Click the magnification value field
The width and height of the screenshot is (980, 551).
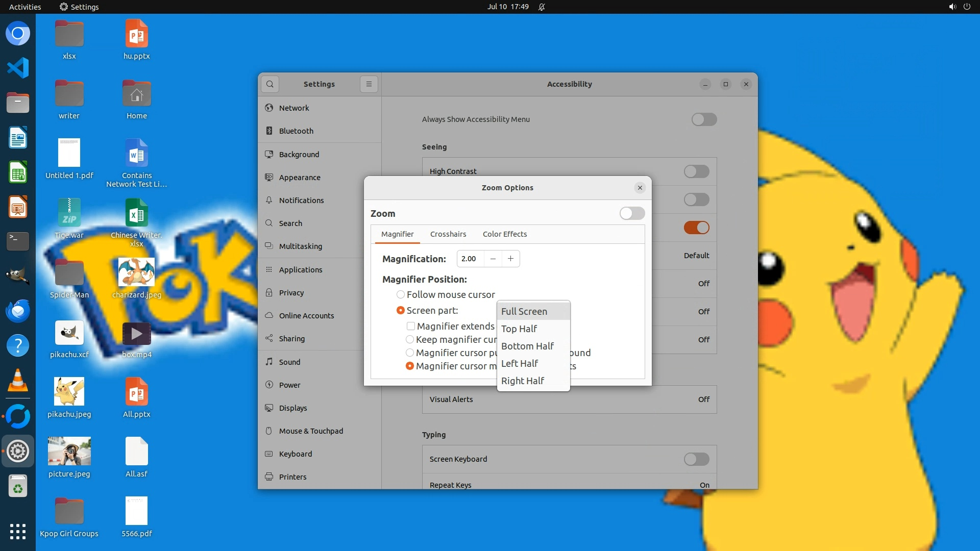click(x=470, y=259)
